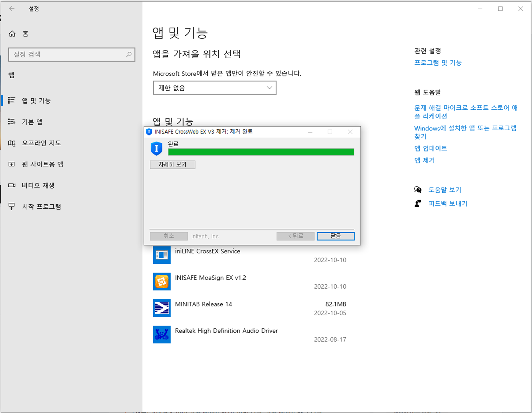
Task: Open 웹 사이트용 앱 in the sidebar
Action: pos(72,164)
